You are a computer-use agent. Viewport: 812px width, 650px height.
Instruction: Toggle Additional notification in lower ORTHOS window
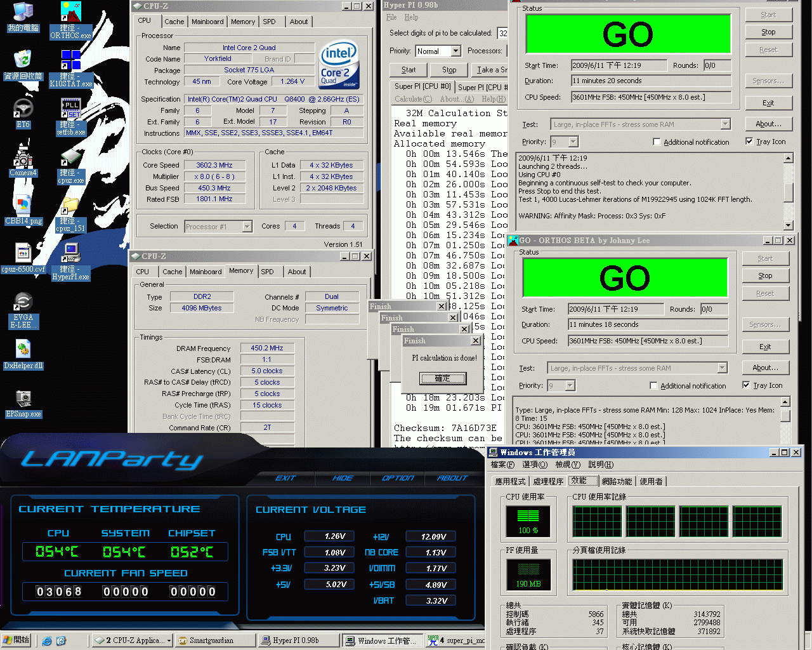653,386
